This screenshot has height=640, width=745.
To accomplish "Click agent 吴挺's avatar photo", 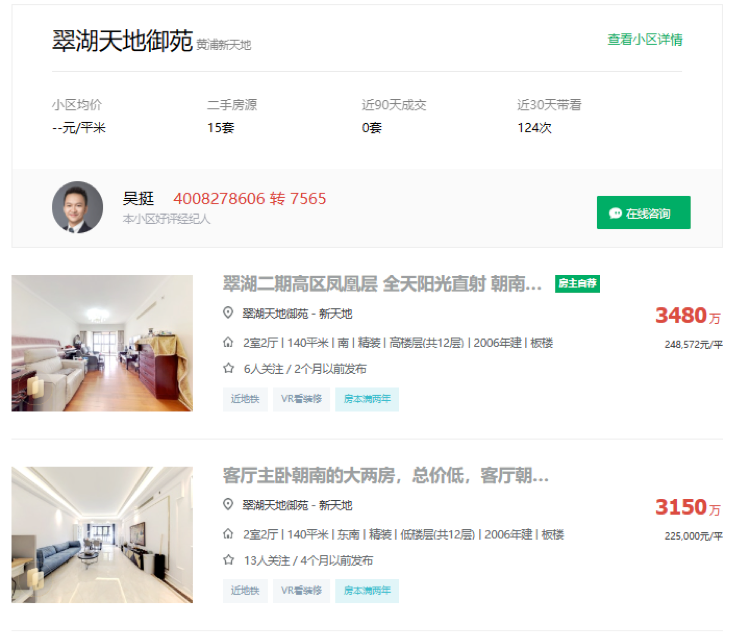I will coord(77,207).
